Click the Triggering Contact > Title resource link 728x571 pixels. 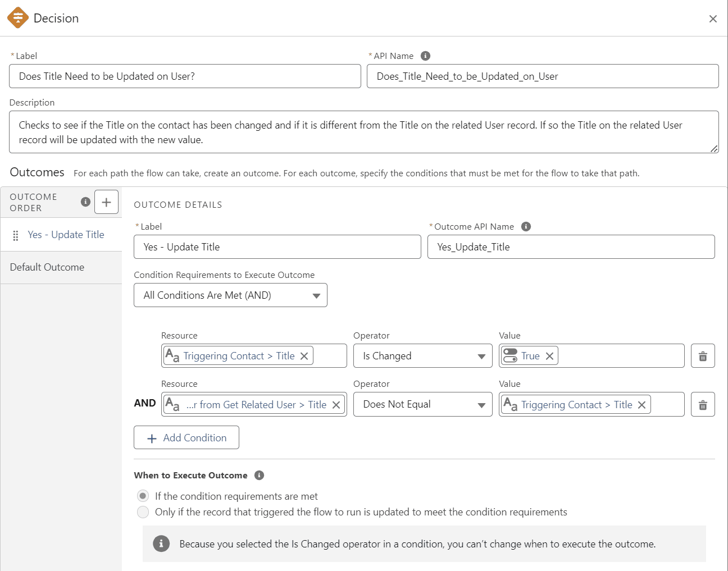(x=239, y=356)
